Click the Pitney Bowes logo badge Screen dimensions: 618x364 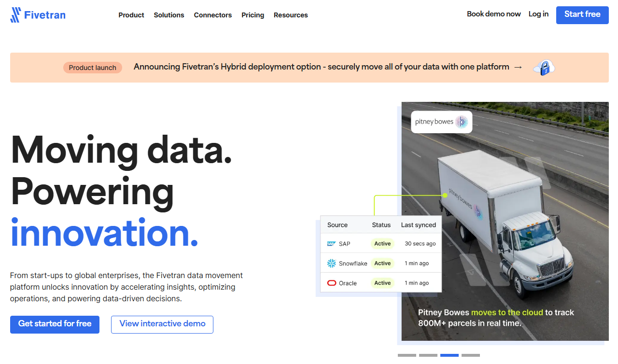[441, 122]
